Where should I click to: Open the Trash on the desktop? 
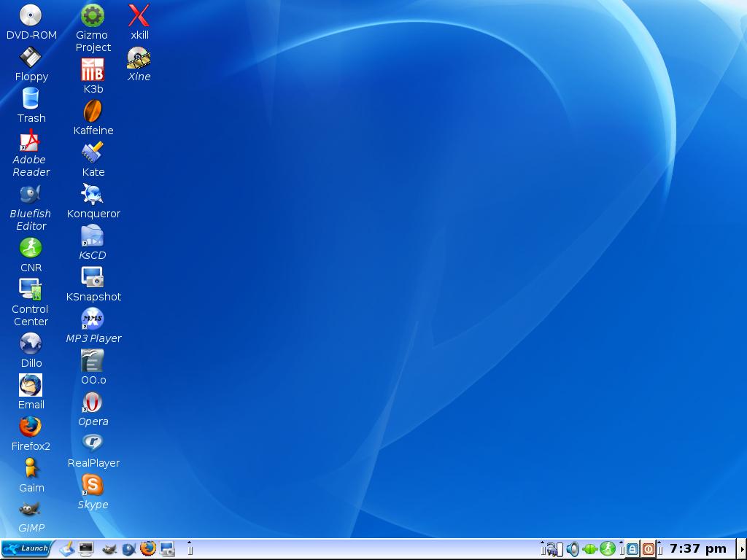coord(31,99)
